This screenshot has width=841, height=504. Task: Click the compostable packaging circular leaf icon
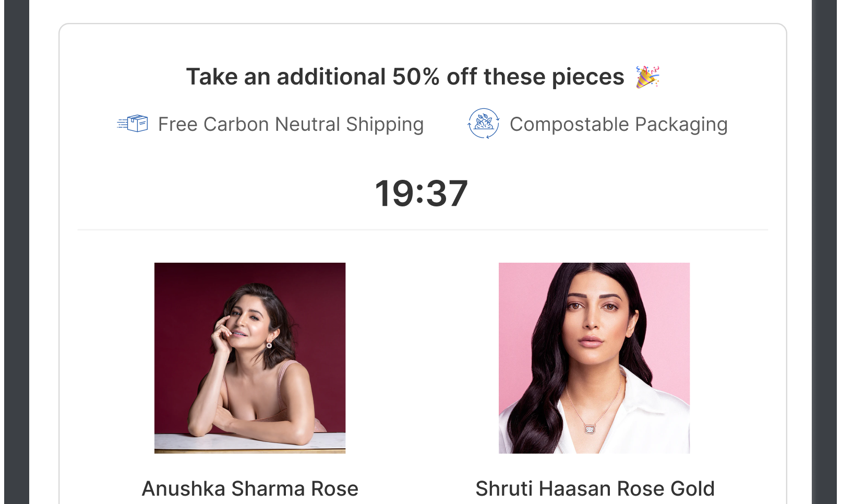pos(483,124)
